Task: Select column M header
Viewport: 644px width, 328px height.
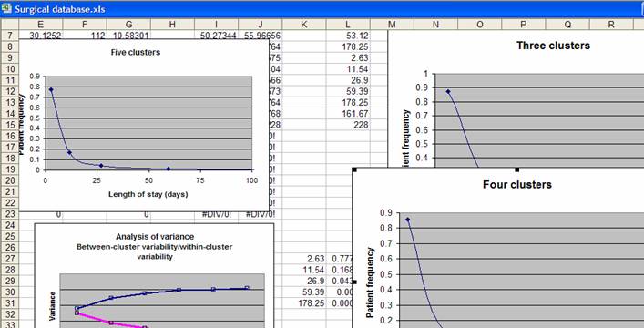Action: click(x=392, y=25)
